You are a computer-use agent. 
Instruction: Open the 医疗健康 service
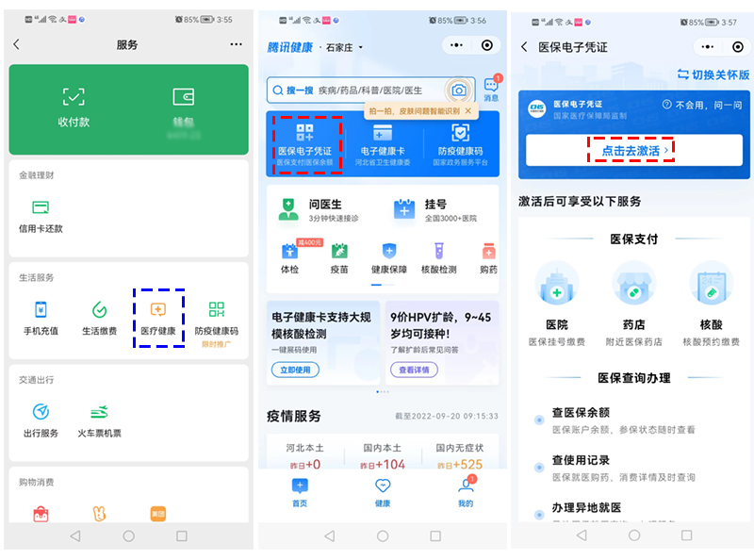point(158,318)
